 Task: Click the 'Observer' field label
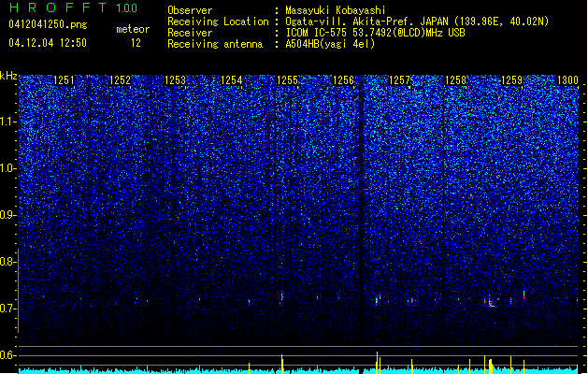point(190,10)
